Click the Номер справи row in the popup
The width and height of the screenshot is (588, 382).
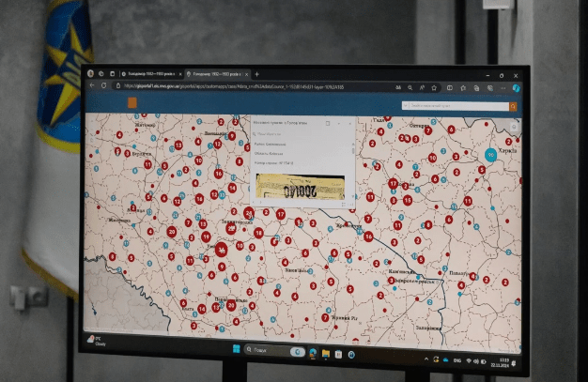pos(273,163)
